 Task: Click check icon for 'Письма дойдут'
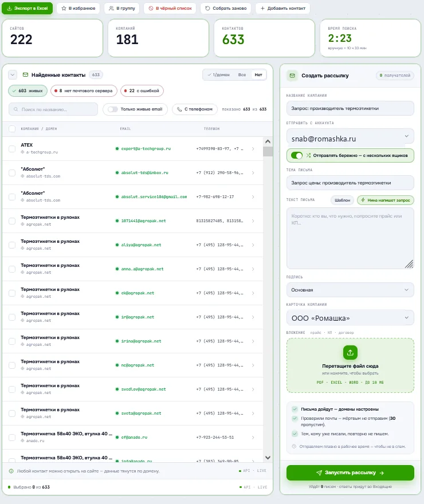tap(295, 409)
